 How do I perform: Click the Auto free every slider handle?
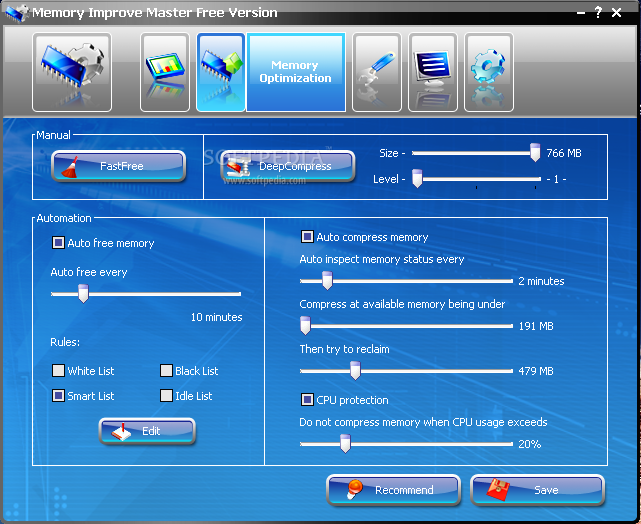(83, 294)
